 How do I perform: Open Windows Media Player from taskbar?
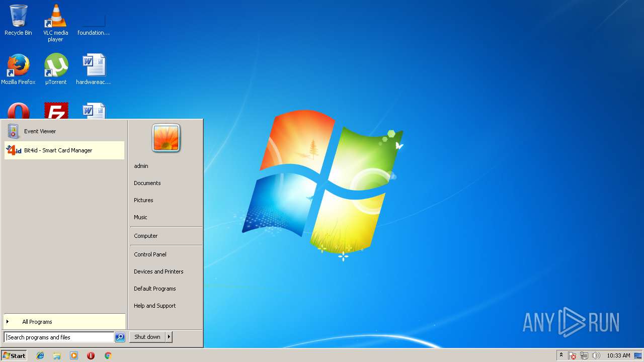74,355
